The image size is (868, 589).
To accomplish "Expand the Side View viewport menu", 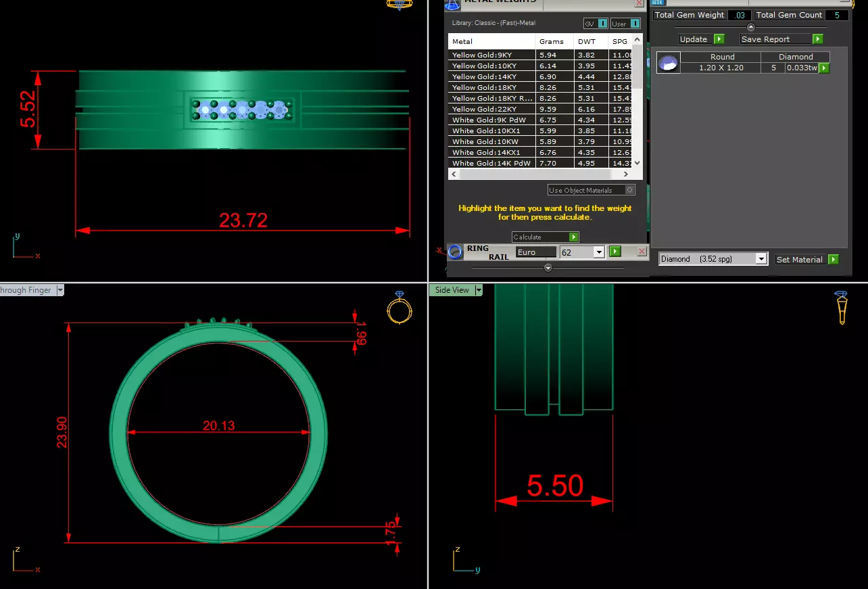I will pos(479,290).
